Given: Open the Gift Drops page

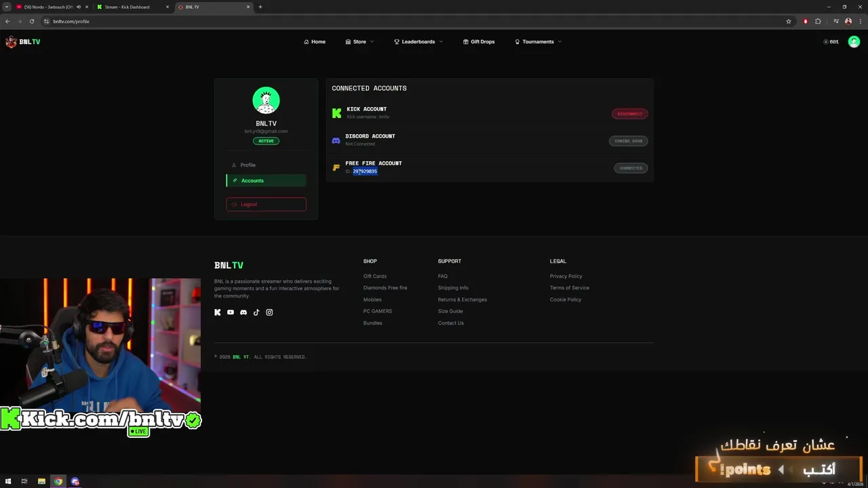Looking at the screenshot, I should [x=479, y=42].
